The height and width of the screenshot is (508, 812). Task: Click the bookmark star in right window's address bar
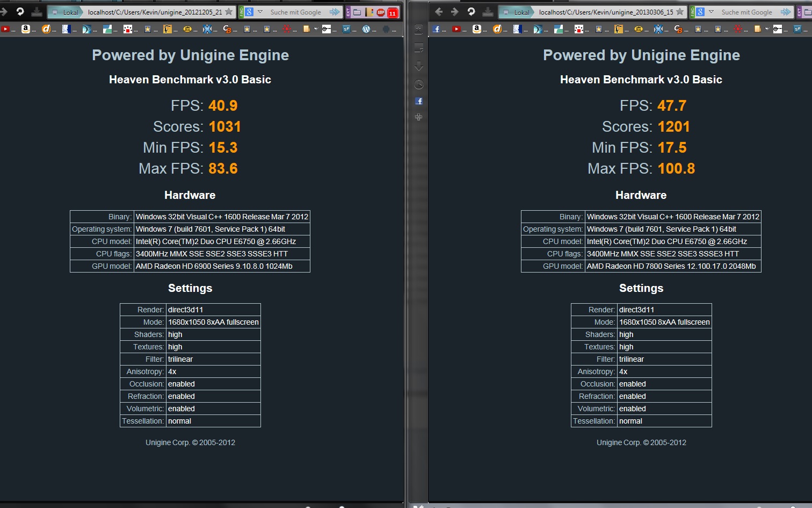[680, 12]
